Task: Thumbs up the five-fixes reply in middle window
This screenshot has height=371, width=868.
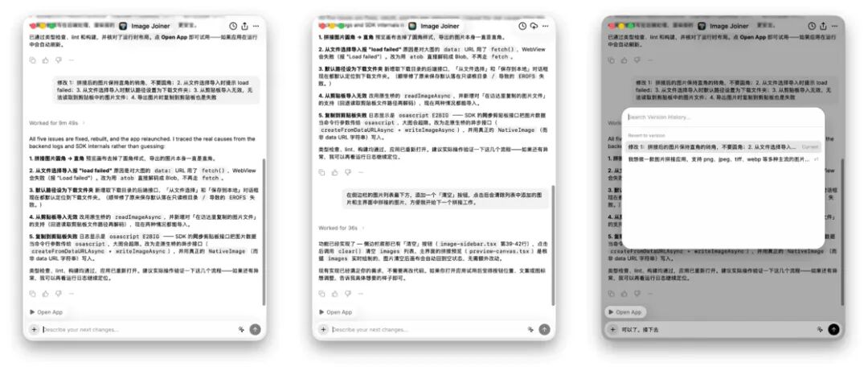Action: (x=335, y=172)
